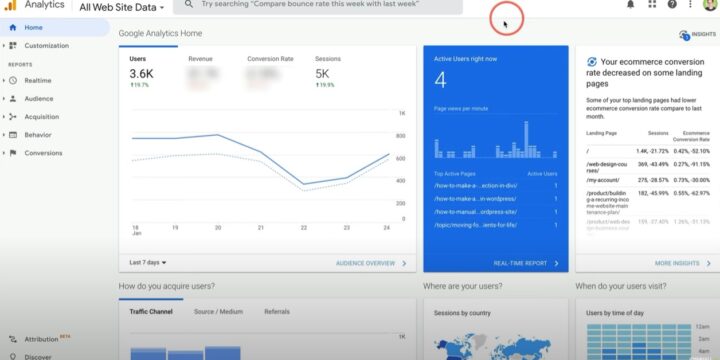
Task: Open the Last 7 days date dropdown
Action: click(x=148, y=263)
